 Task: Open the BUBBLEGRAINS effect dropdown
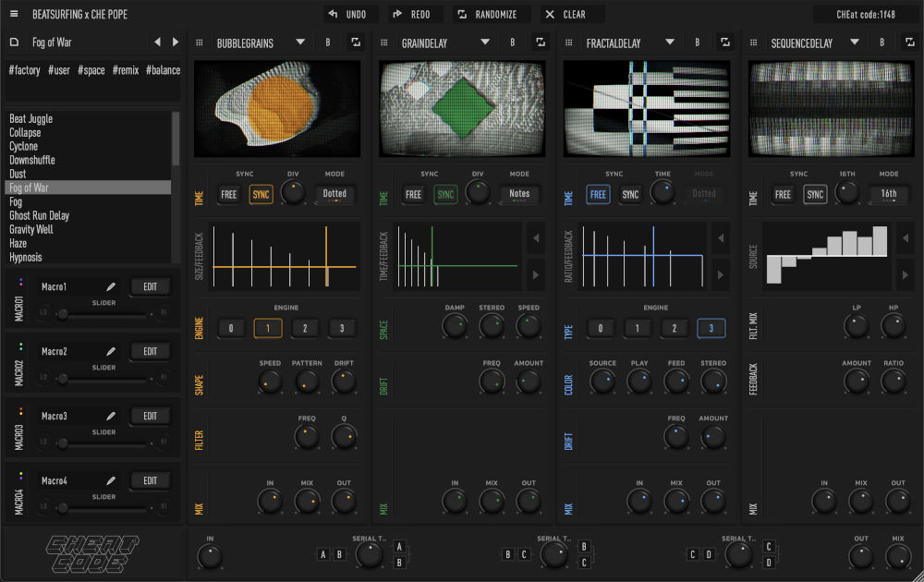tap(300, 42)
